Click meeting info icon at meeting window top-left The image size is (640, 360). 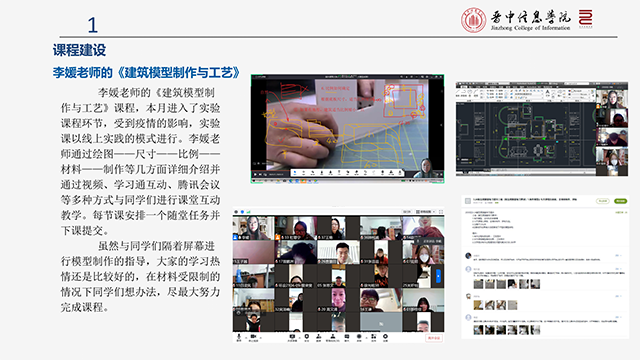pos(236,212)
